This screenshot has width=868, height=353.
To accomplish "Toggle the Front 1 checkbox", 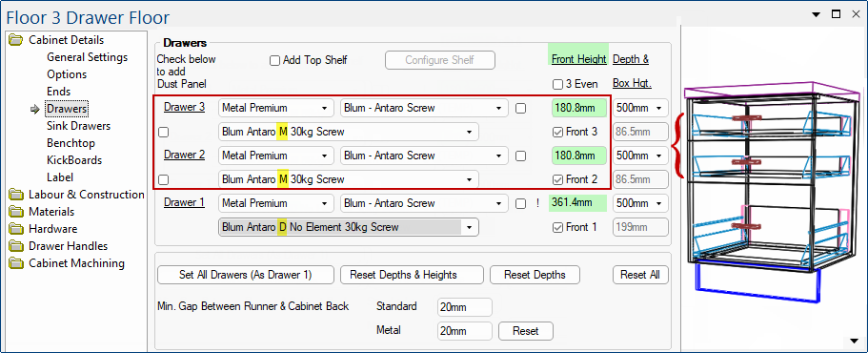I will (x=558, y=227).
